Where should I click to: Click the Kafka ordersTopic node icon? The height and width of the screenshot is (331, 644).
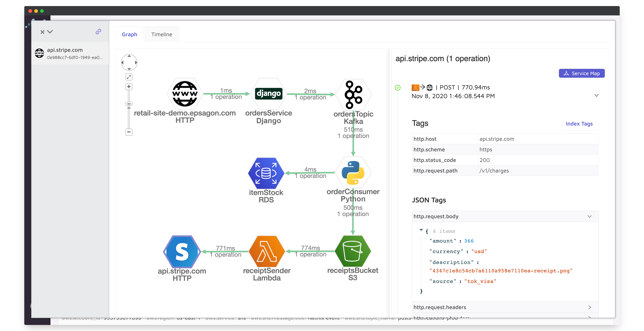pos(353,94)
